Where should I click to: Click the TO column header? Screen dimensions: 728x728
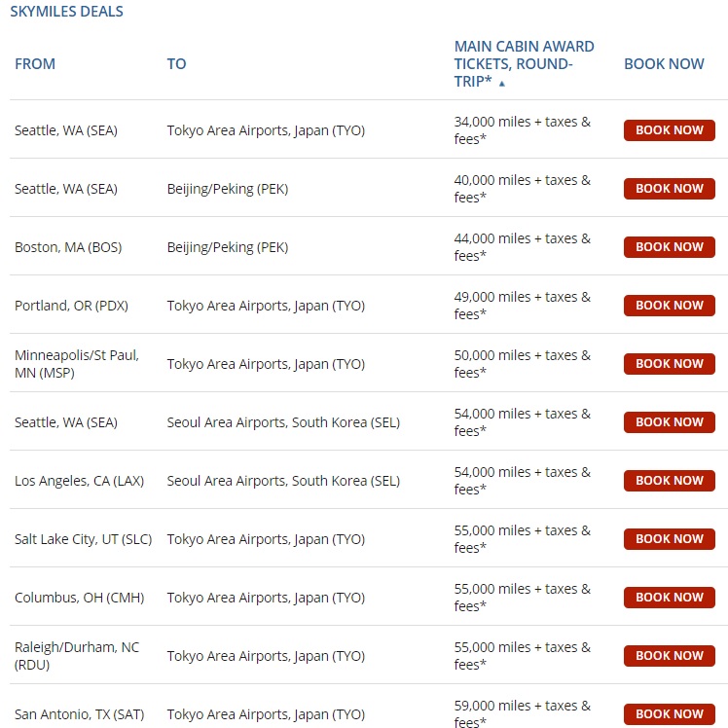(176, 64)
